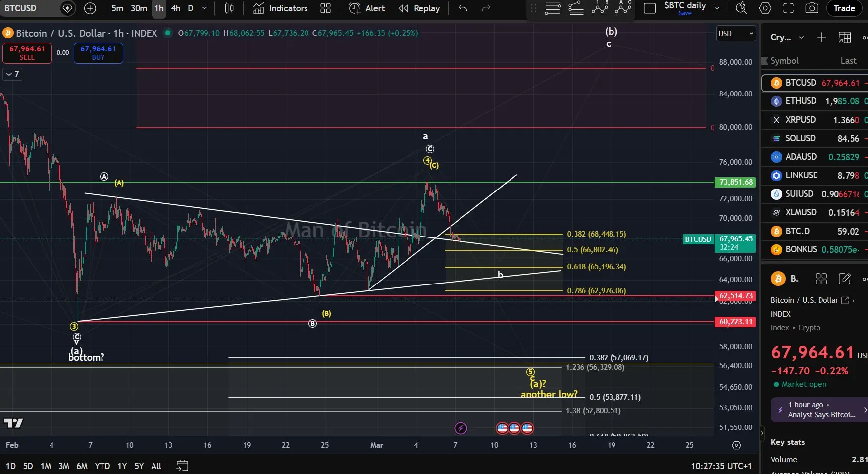
Task: Open the note editor pencil icon
Action: coord(845,279)
